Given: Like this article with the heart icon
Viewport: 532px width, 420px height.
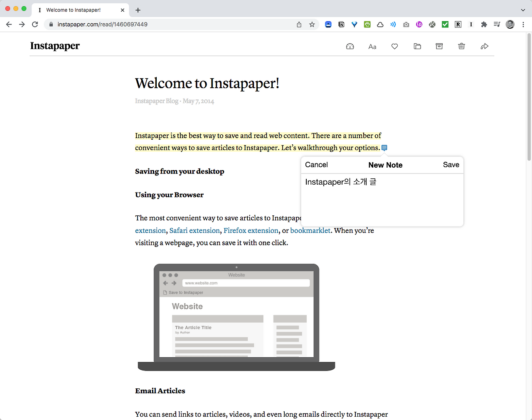Looking at the screenshot, I should tap(395, 47).
